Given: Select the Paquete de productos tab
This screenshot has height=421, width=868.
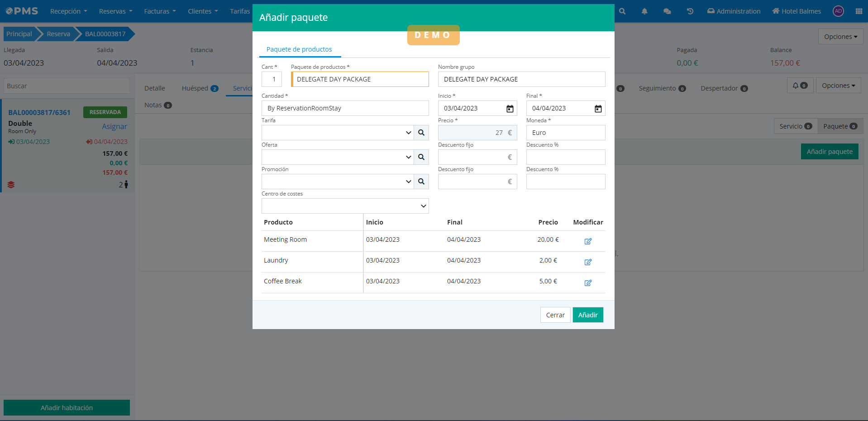Looking at the screenshot, I should coord(299,49).
